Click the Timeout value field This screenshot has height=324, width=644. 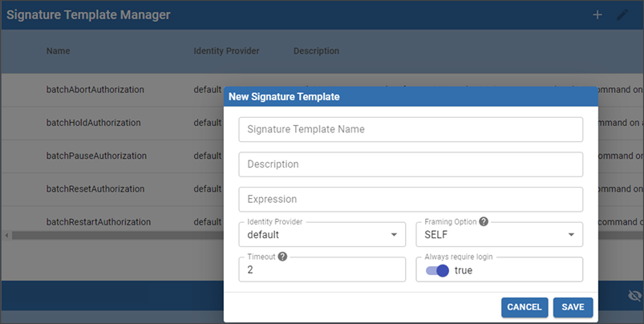[x=322, y=270]
